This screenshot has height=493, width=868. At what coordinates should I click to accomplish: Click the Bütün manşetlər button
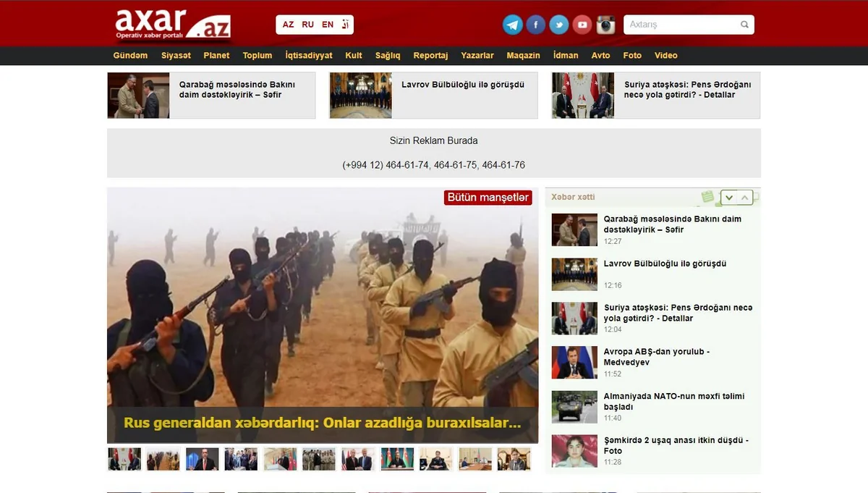[x=488, y=198]
